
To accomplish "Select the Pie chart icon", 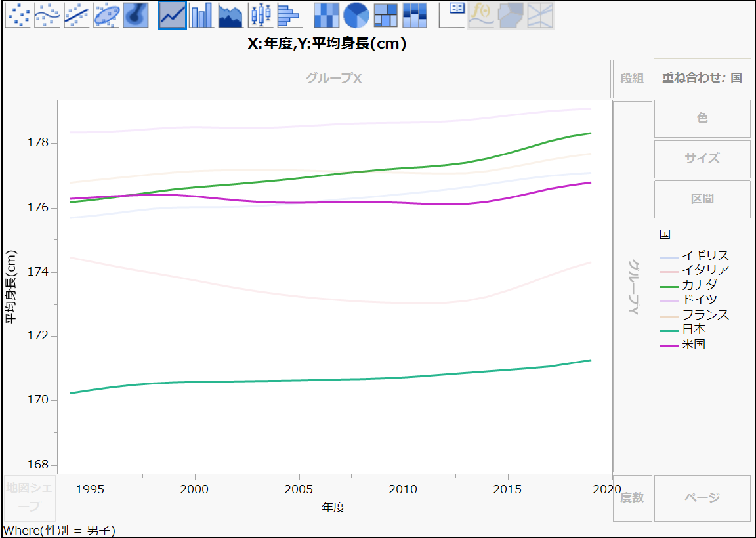I will pyautogui.click(x=356, y=14).
